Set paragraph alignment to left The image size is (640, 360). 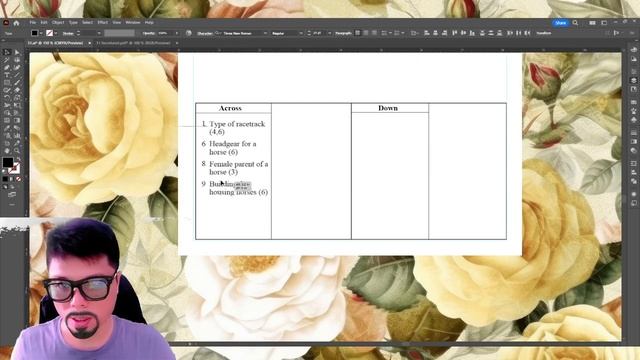(x=358, y=33)
